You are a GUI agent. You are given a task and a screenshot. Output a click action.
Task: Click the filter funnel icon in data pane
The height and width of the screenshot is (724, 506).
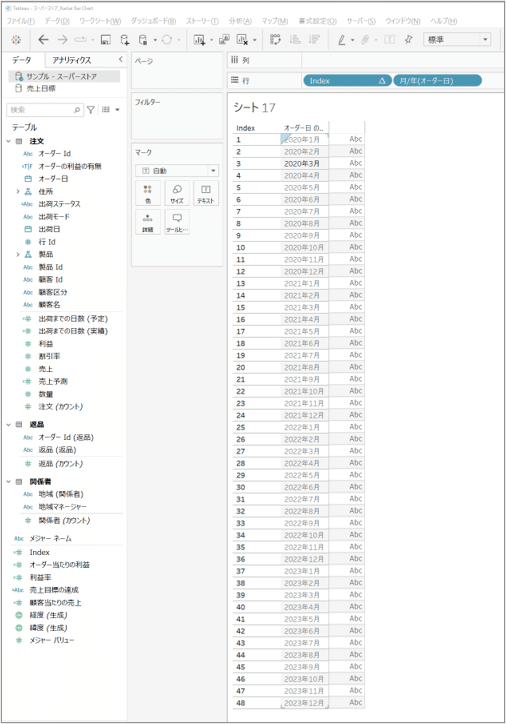tap(90, 110)
